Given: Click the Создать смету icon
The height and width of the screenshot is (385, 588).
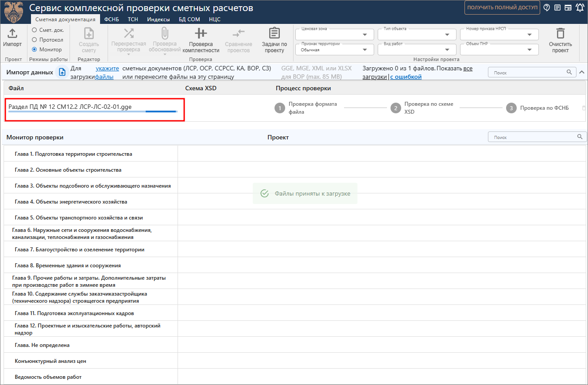Looking at the screenshot, I should point(89,33).
